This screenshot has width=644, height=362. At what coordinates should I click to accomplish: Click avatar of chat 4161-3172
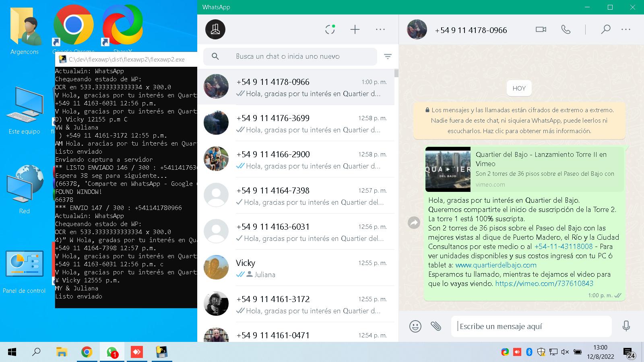coord(216,303)
